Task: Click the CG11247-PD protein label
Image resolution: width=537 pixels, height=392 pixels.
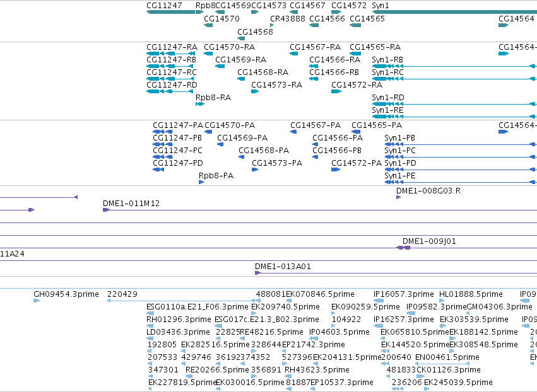Action: (178, 163)
